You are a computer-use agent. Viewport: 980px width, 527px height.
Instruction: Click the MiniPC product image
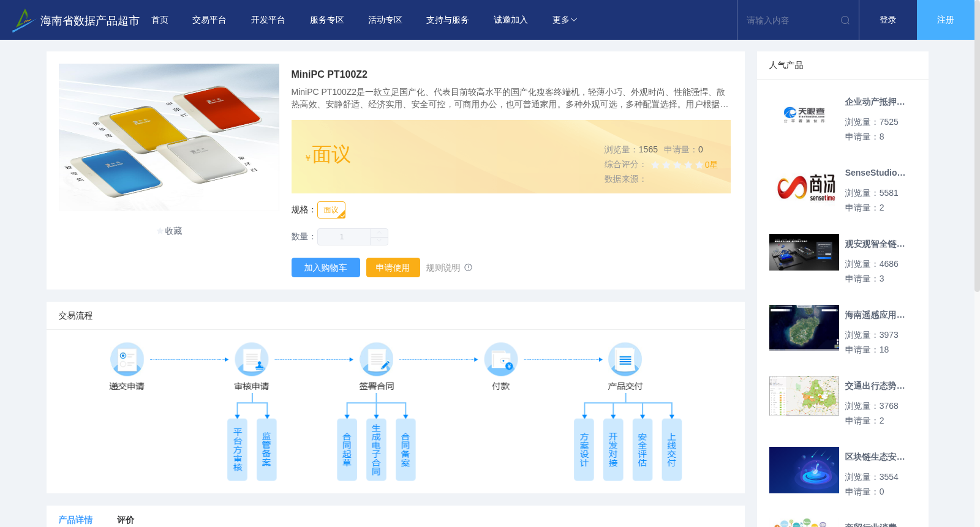click(169, 137)
